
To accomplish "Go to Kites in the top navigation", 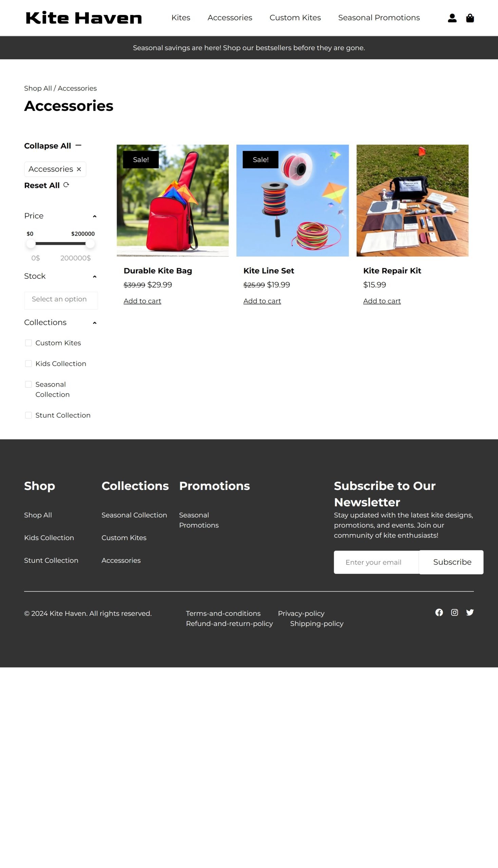I will (180, 17).
